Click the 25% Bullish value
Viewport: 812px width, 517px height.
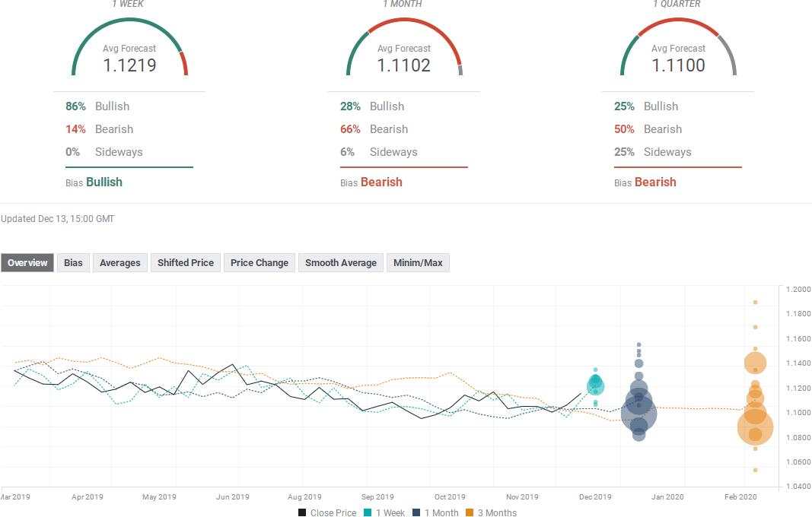[624, 106]
